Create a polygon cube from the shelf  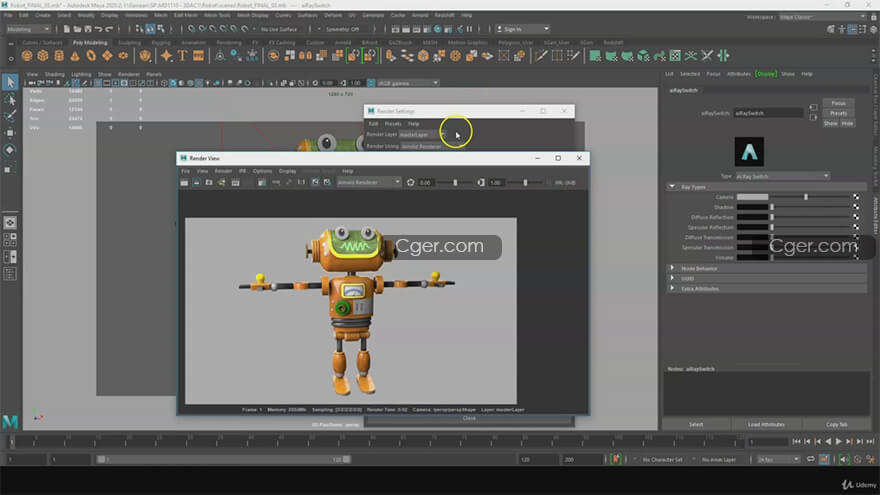[43, 56]
